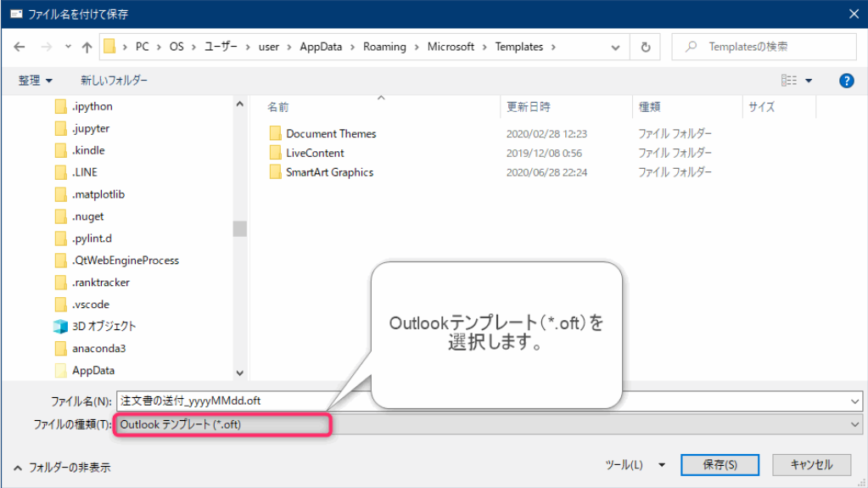Select the .matplotlib folder in tree
Viewport: 868px width, 488px height.
[x=98, y=194]
